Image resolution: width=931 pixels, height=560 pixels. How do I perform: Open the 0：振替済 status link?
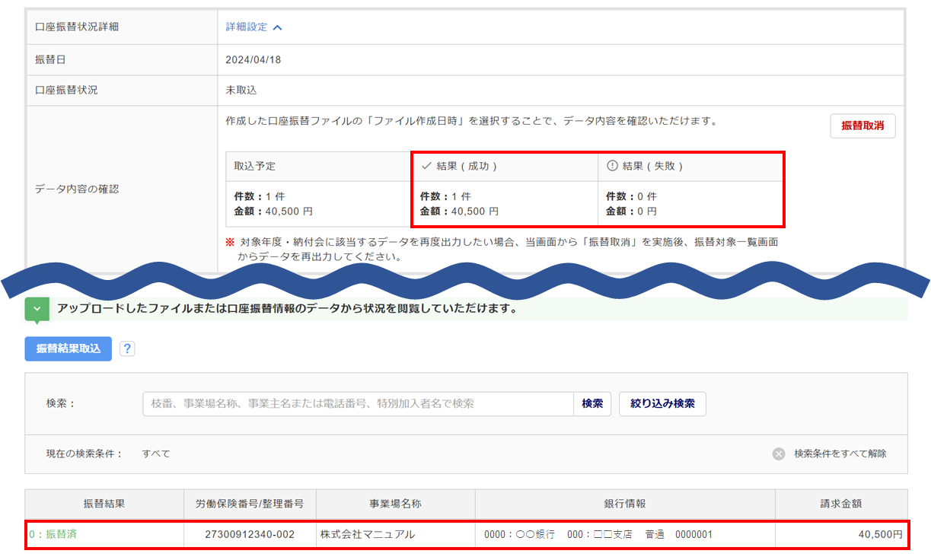[53, 534]
